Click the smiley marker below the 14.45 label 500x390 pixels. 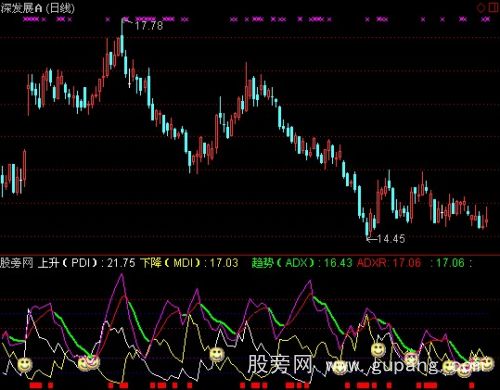378,350
